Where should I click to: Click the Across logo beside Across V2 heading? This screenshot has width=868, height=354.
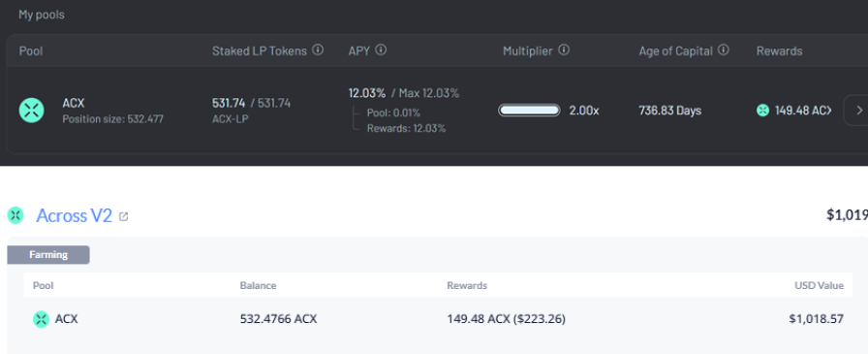15,215
